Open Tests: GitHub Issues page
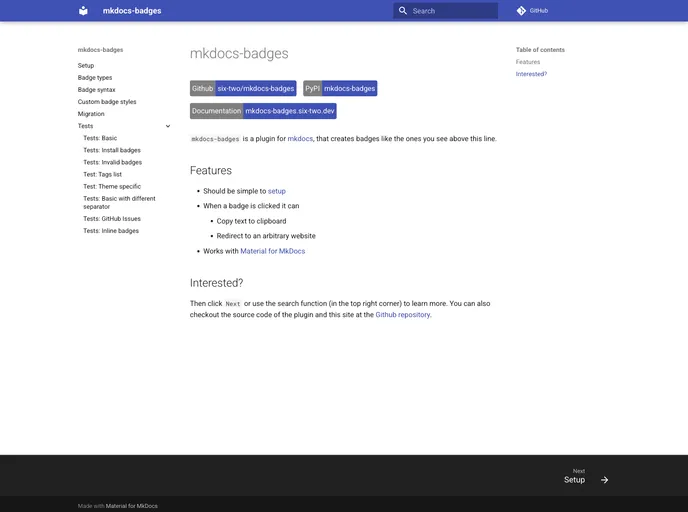This screenshot has width=688, height=512. (x=112, y=218)
